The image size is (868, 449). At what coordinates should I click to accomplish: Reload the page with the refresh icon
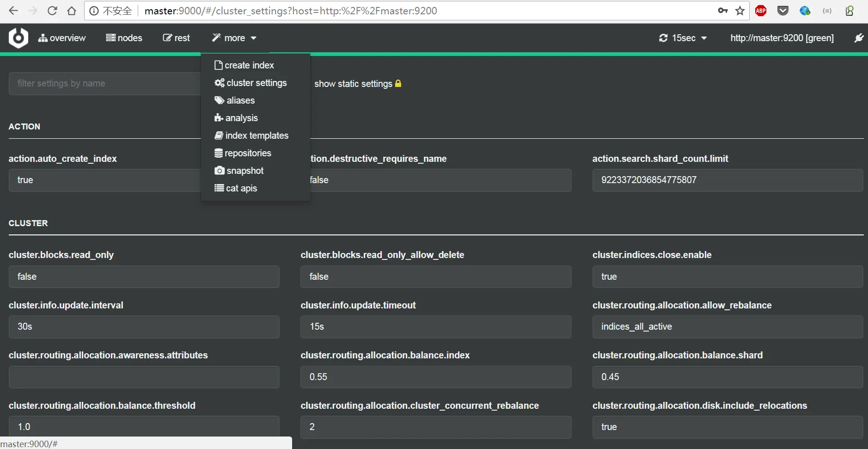click(x=52, y=11)
